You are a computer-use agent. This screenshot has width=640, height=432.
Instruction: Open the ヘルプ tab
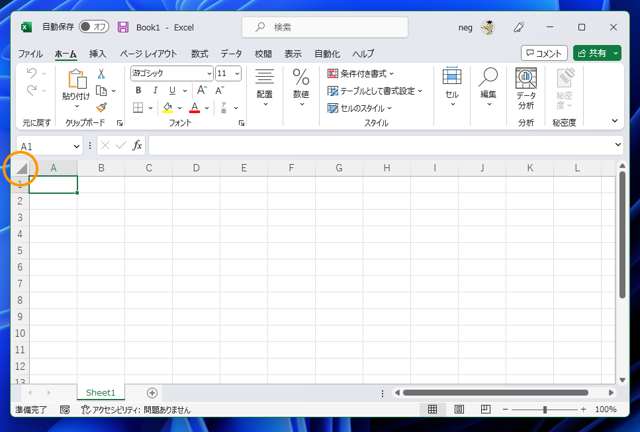363,53
